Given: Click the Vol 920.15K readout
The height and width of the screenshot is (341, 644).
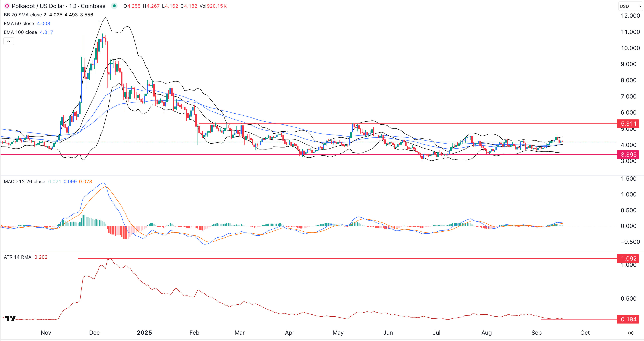Looking at the screenshot, I should point(213,6).
